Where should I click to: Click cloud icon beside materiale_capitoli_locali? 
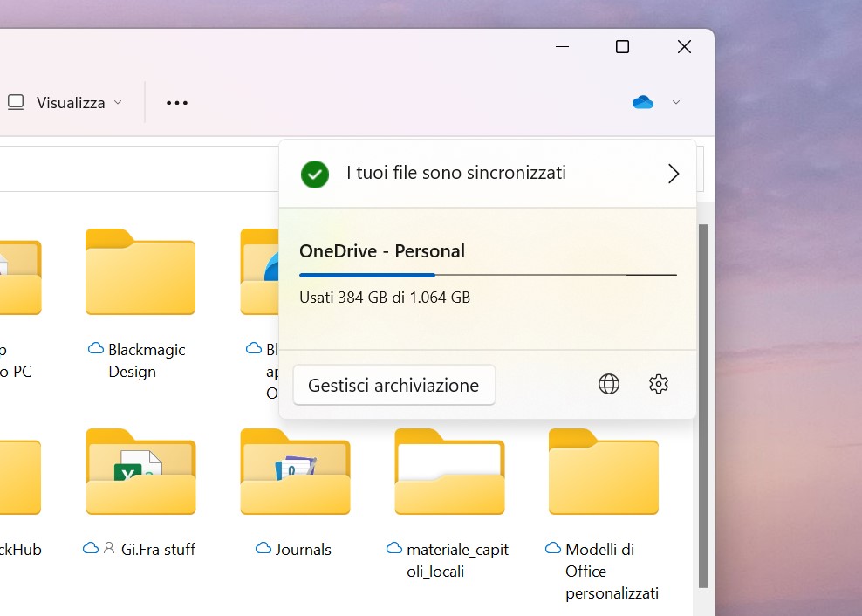tap(394, 548)
